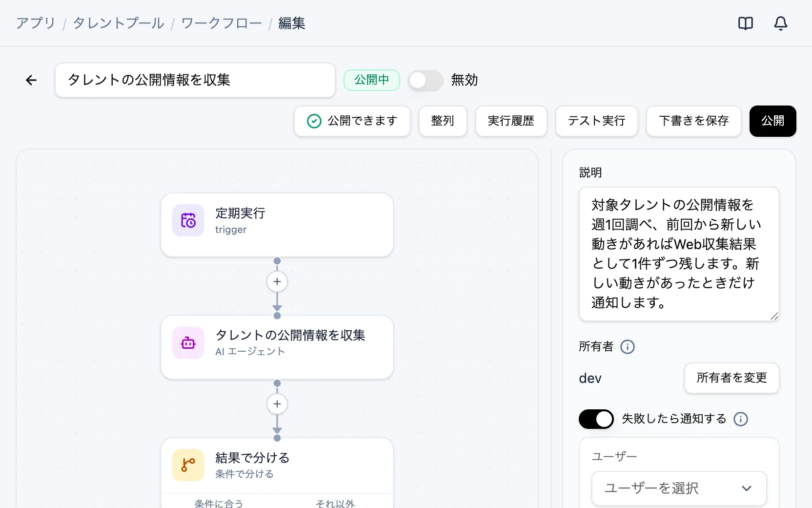The width and height of the screenshot is (812, 508).
Task: Add step below タレントの公開情報を収集 node
Action: [277, 404]
